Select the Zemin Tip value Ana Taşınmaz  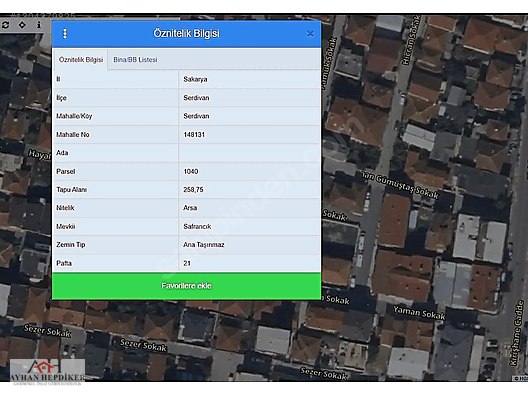[204, 245]
